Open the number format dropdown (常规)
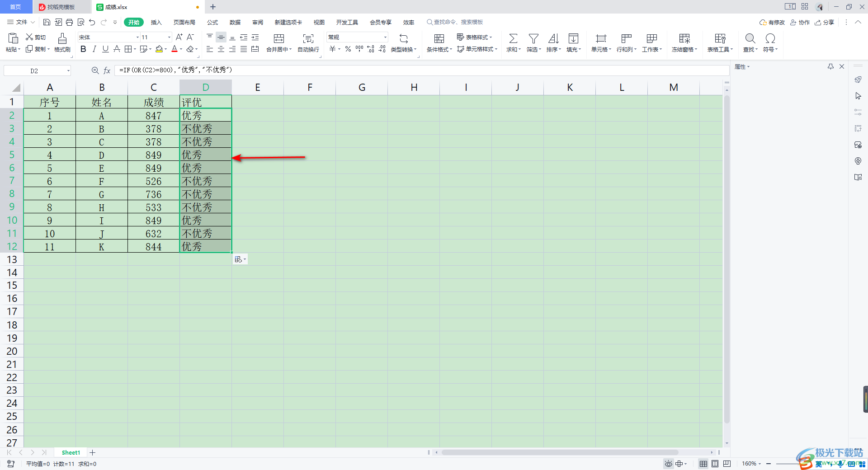 point(385,37)
